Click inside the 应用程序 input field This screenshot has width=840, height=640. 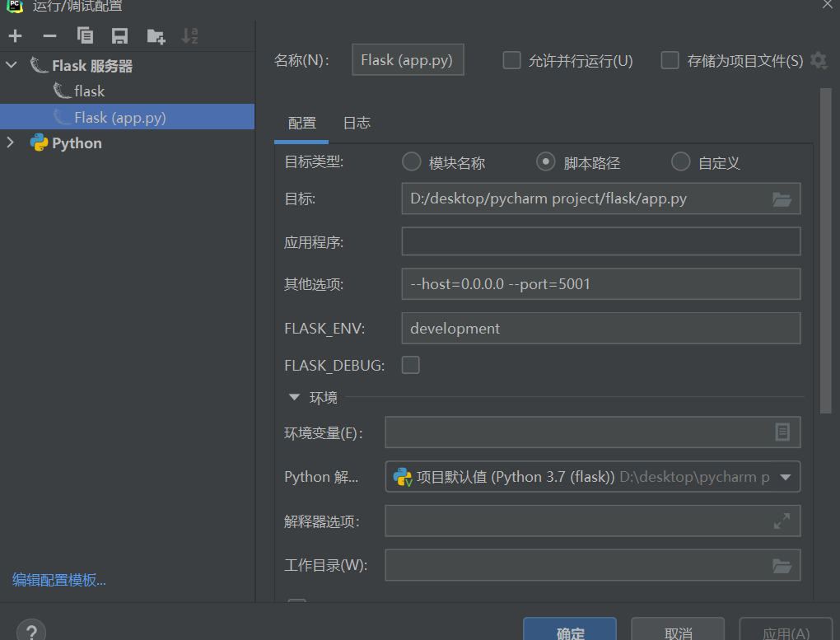click(600, 241)
